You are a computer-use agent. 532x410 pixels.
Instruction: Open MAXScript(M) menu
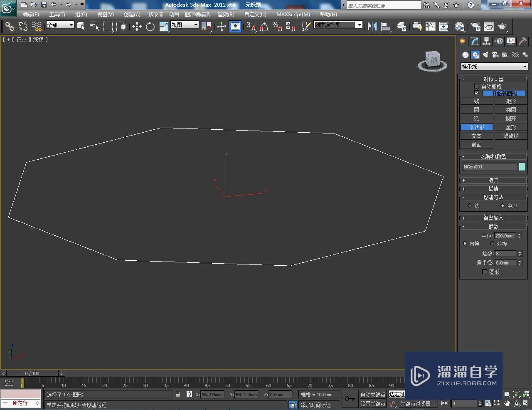(293, 15)
